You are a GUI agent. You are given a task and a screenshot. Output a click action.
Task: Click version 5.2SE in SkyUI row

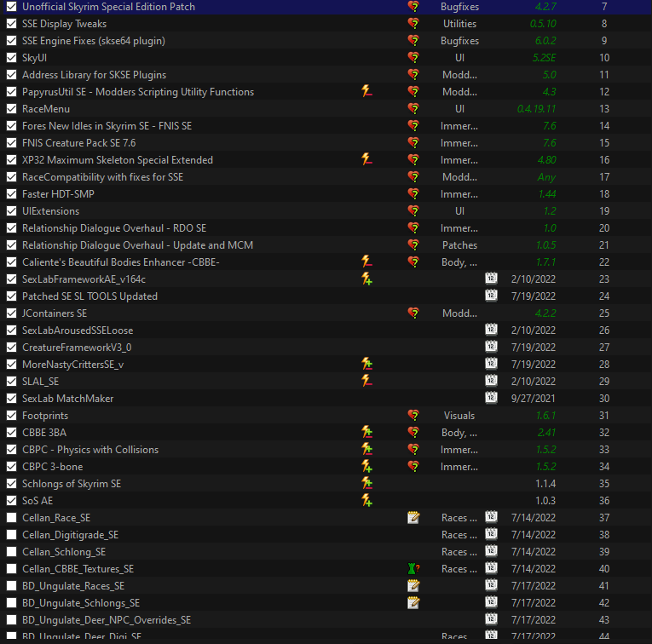point(544,58)
